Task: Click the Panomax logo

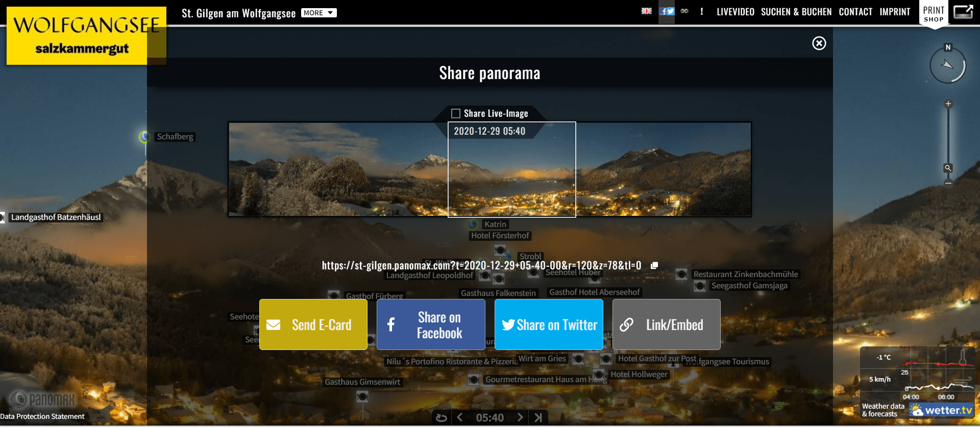Action: (42, 399)
